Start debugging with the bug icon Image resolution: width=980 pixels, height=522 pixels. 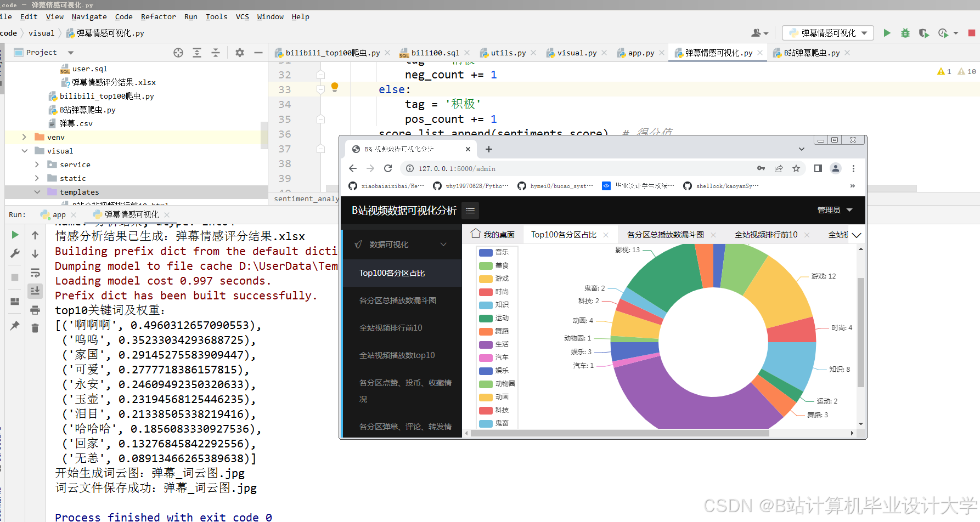point(905,33)
